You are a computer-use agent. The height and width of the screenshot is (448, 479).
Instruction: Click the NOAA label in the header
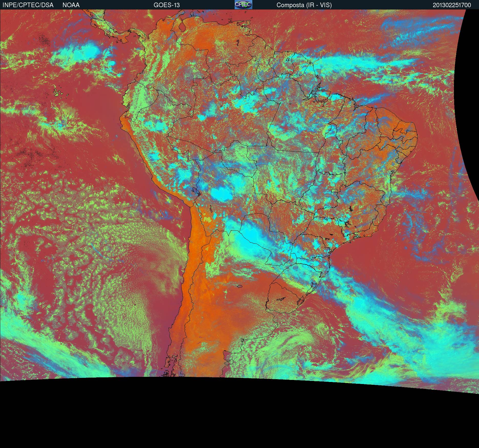[x=71, y=5]
